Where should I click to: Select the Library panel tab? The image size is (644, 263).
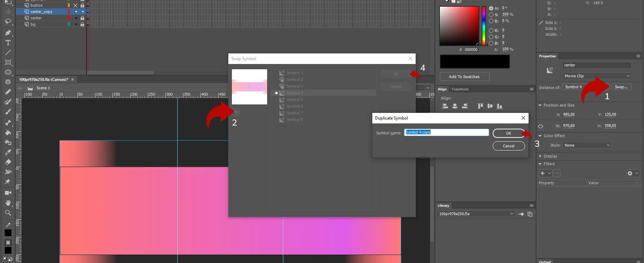(443, 206)
